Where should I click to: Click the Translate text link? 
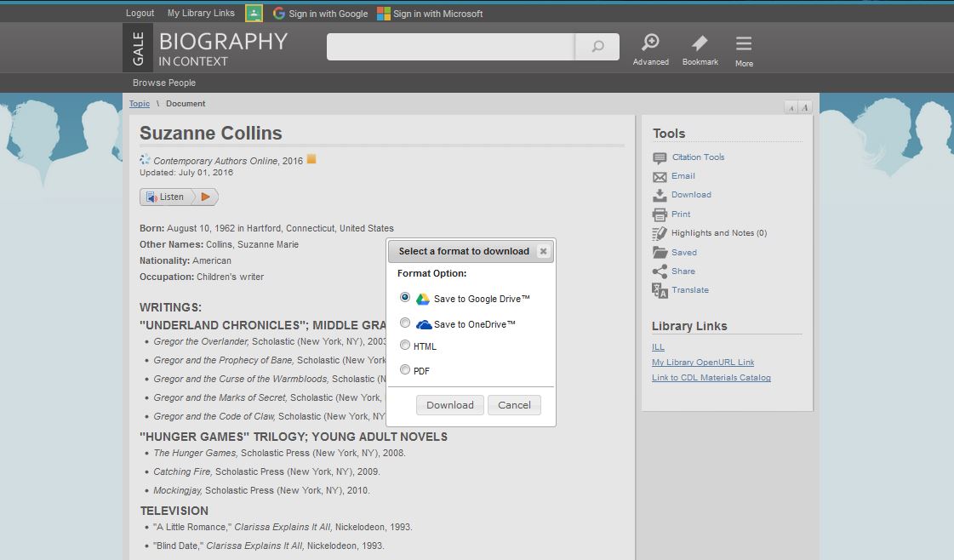(690, 290)
